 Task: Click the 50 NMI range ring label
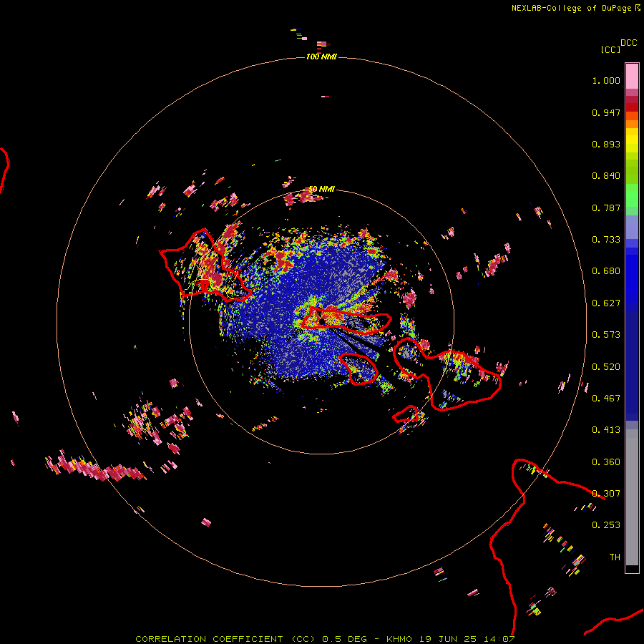(x=321, y=189)
